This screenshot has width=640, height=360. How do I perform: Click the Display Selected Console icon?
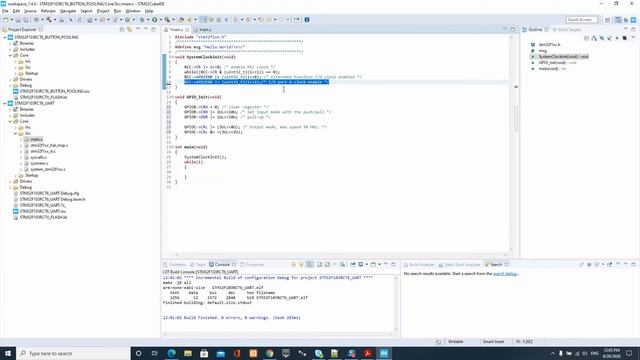pos(361,264)
